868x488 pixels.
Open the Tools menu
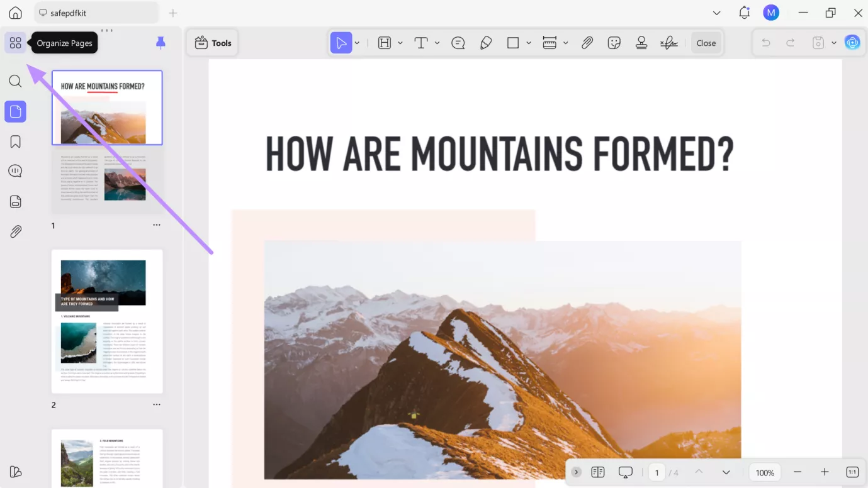213,43
